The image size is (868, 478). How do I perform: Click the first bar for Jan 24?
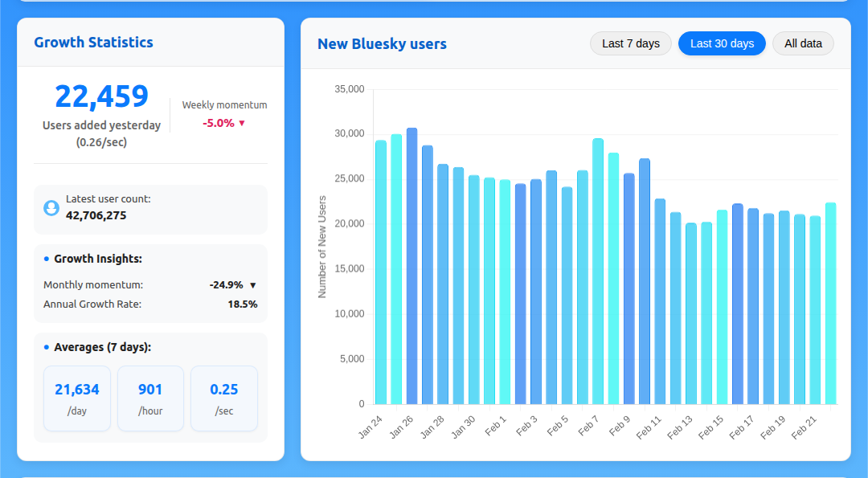(x=381, y=272)
